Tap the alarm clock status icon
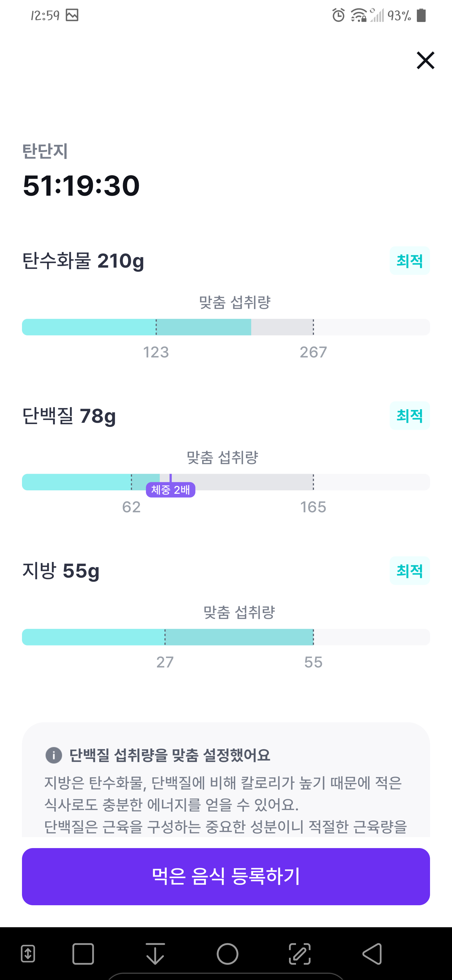452x980 pixels. pyautogui.click(x=338, y=15)
